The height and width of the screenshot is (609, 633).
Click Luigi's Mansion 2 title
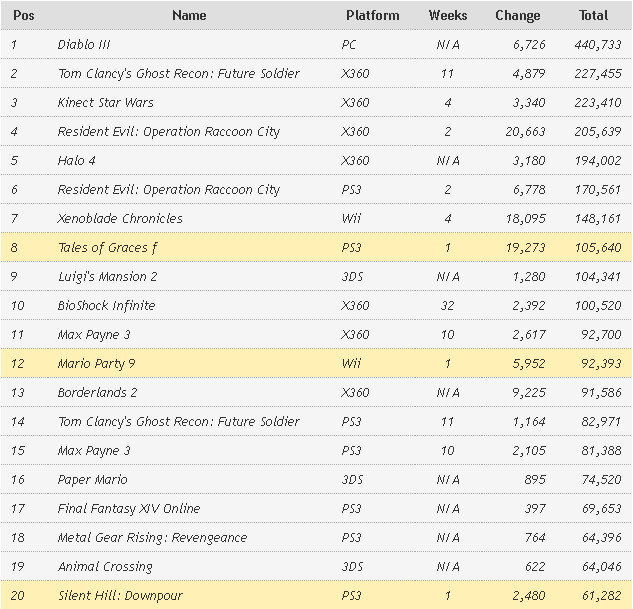tap(107, 276)
